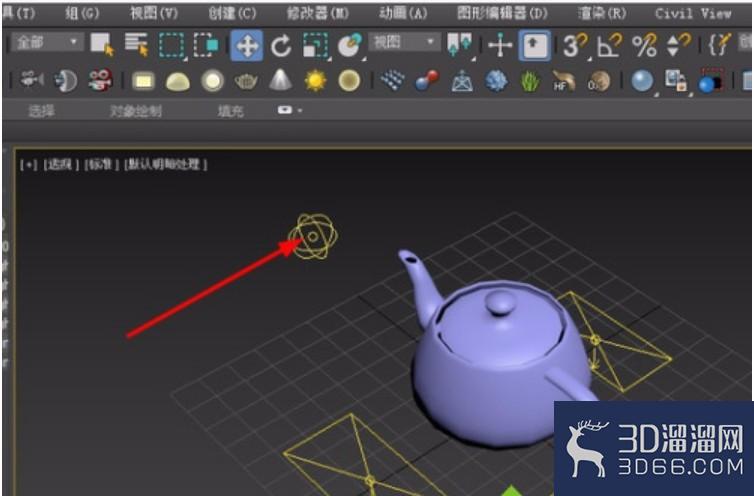Create a V-Ray mesh light teapot icon
The image size is (754, 496).
tap(246, 81)
